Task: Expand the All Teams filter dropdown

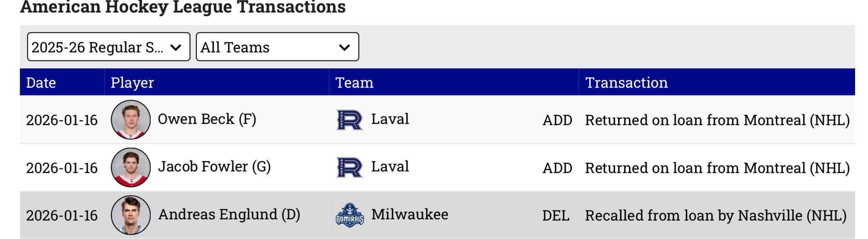Action: (x=277, y=47)
